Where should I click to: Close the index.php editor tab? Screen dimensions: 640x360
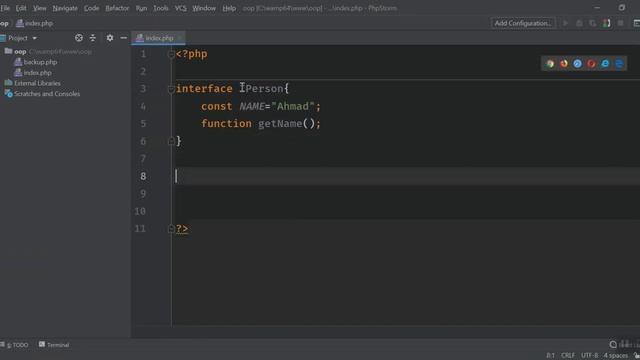click(180, 38)
